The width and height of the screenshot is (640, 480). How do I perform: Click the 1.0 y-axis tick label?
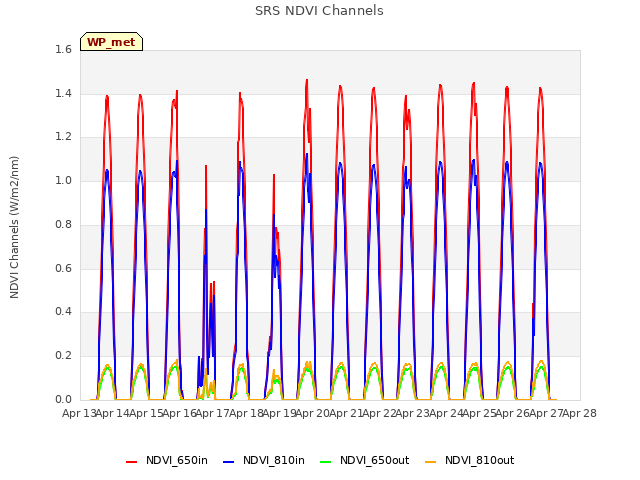pos(63,181)
